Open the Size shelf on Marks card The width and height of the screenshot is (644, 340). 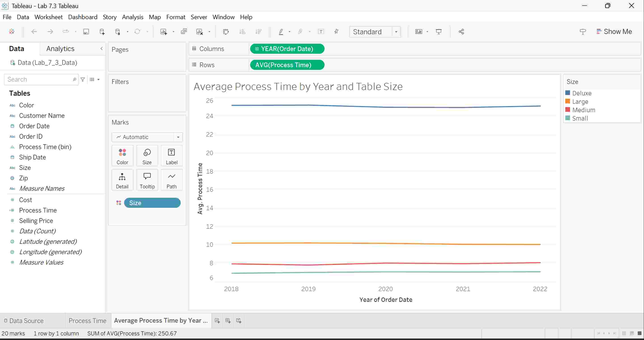(147, 155)
